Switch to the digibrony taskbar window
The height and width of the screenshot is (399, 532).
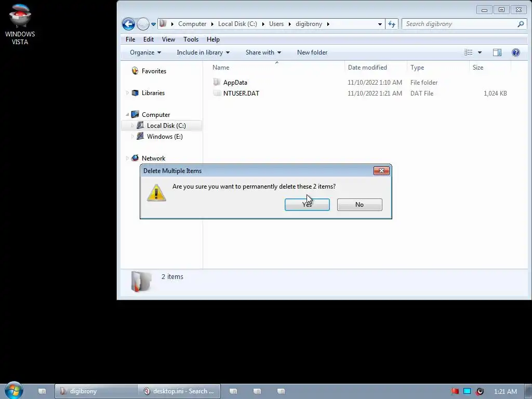(96, 391)
